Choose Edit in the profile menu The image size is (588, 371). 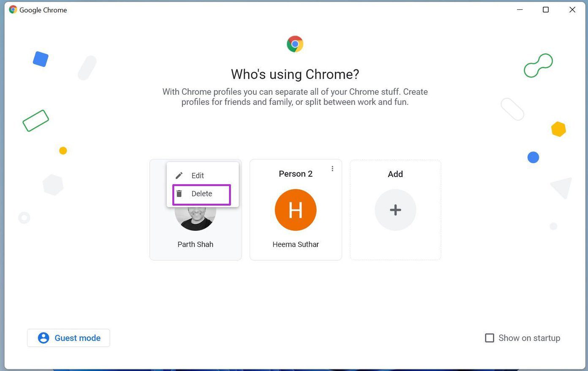(x=202, y=175)
